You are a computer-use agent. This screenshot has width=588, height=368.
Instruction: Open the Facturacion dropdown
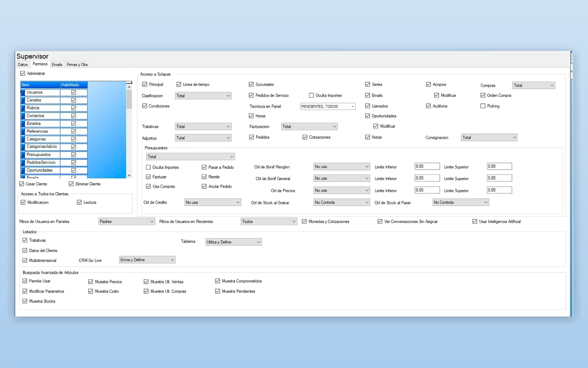[x=309, y=127]
